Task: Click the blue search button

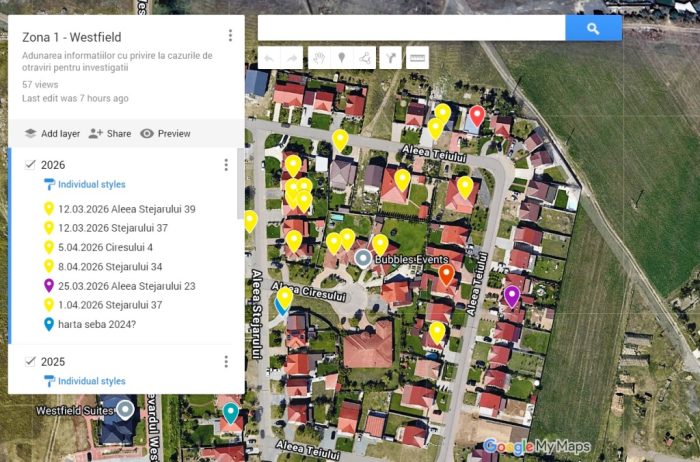Action: click(x=593, y=28)
